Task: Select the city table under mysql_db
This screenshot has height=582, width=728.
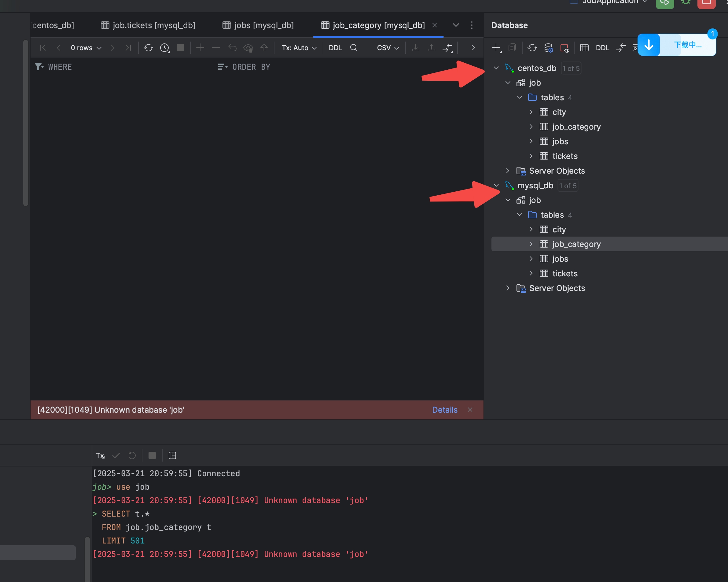Action: pos(559,229)
